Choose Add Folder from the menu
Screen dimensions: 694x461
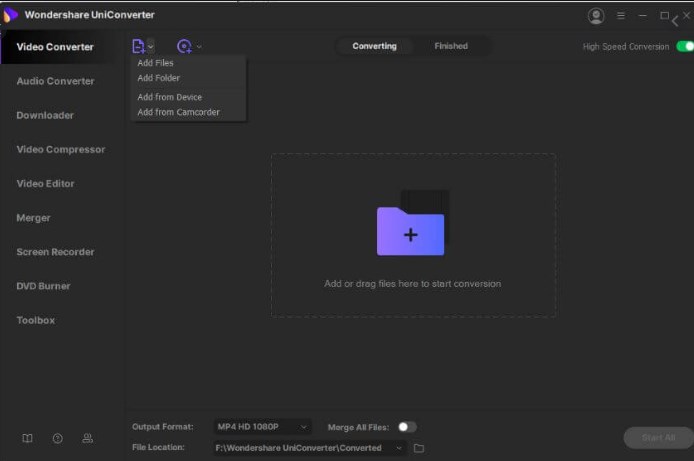(x=158, y=78)
